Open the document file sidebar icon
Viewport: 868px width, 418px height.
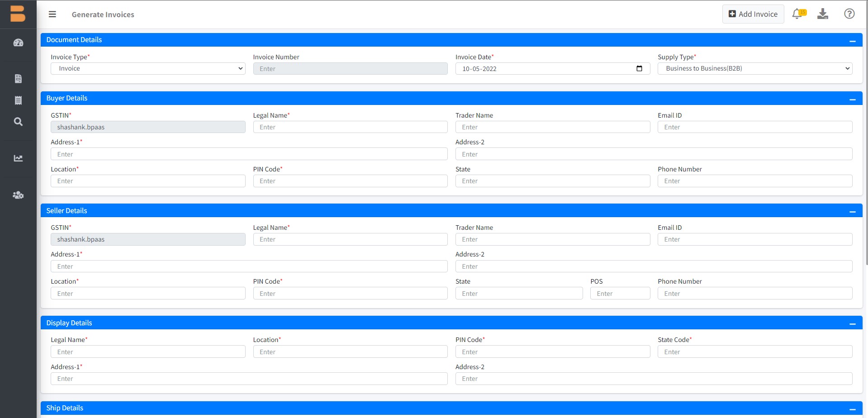pyautogui.click(x=18, y=79)
